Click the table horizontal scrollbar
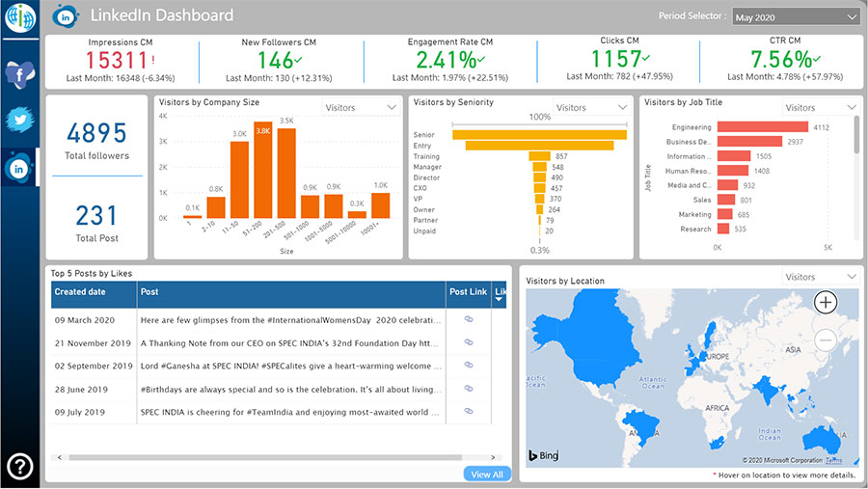Viewport: 868px width, 489px height. [x=265, y=457]
